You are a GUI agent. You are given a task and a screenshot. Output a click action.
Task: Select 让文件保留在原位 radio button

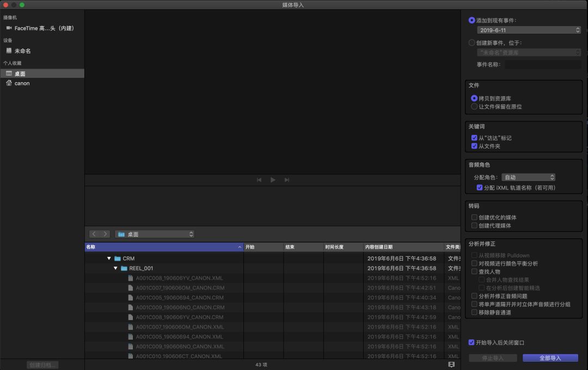tap(474, 107)
